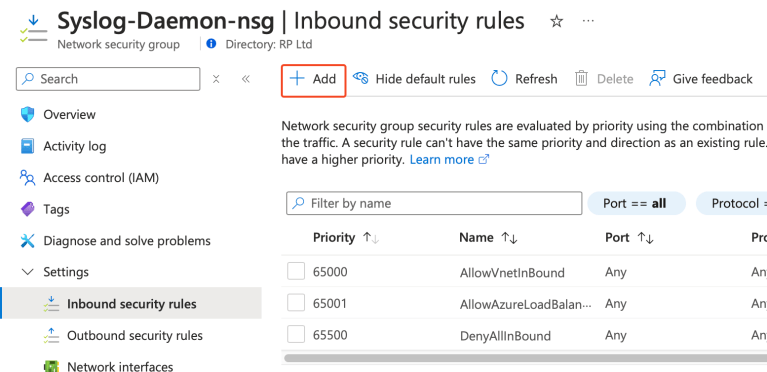The height and width of the screenshot is (372, 767).
Task: Click the plus icon next to Add
Action: point(297,79)
